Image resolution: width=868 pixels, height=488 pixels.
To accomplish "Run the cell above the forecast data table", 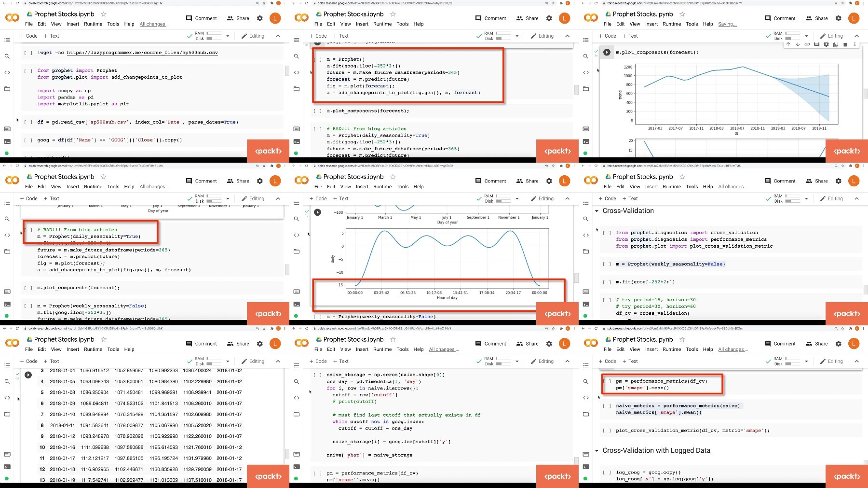I will [28, 375].
